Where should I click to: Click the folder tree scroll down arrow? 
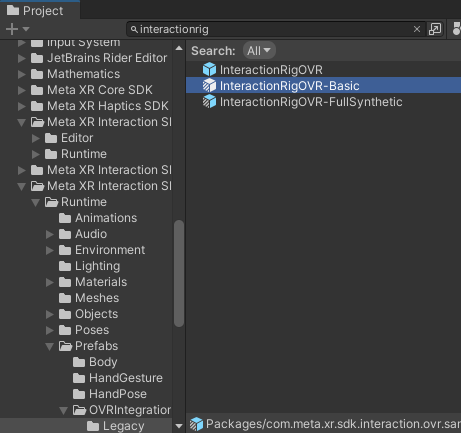tap(179, 426)
